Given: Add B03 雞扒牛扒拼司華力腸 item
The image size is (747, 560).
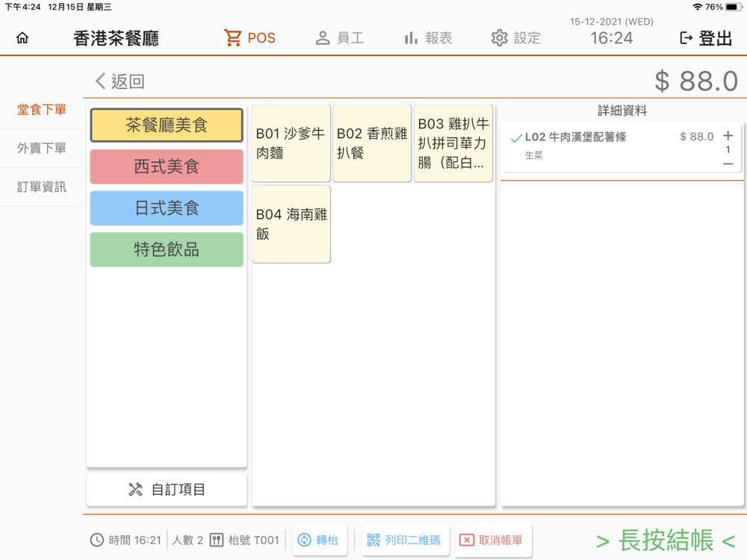Looking at the screenshot, I should pos(453,143).
